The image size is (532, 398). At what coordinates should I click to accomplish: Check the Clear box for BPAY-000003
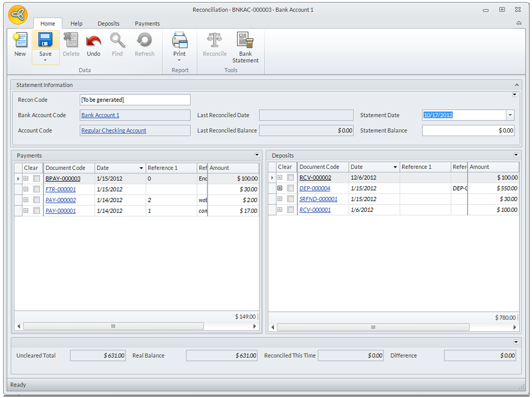tap(37, 179)
